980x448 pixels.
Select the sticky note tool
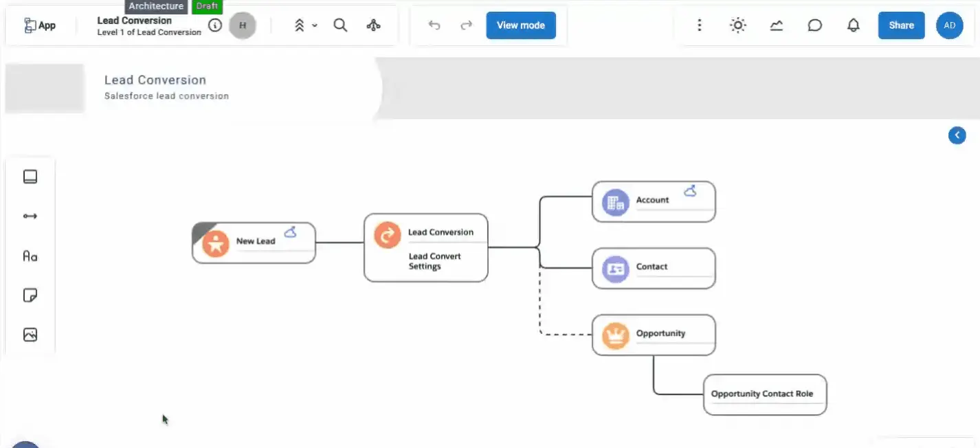coord(30,295)
